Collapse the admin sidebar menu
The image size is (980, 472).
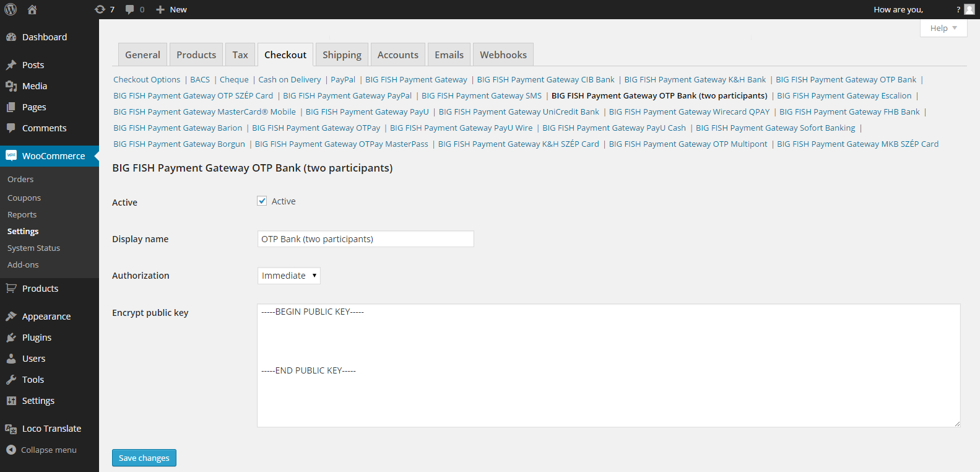(41, 450)
